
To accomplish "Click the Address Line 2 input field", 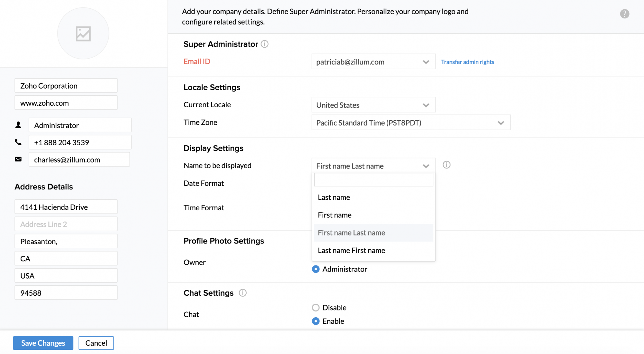I will [66, 224].
